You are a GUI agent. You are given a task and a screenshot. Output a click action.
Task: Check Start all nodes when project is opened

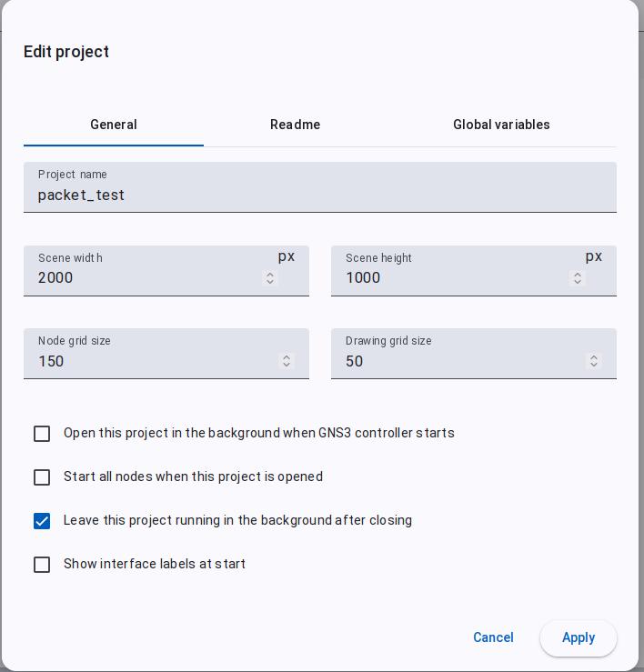42,477
